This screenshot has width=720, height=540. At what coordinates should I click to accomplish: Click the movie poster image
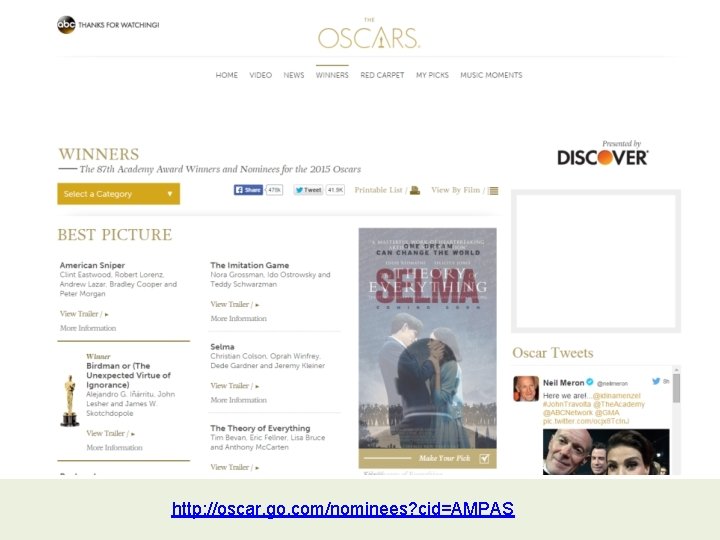(x=428, y=338)
